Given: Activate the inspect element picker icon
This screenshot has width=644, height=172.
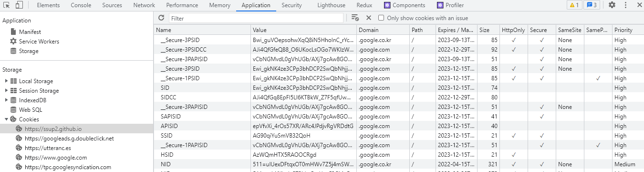Looking at the screenshot, I should pos(7,5).
